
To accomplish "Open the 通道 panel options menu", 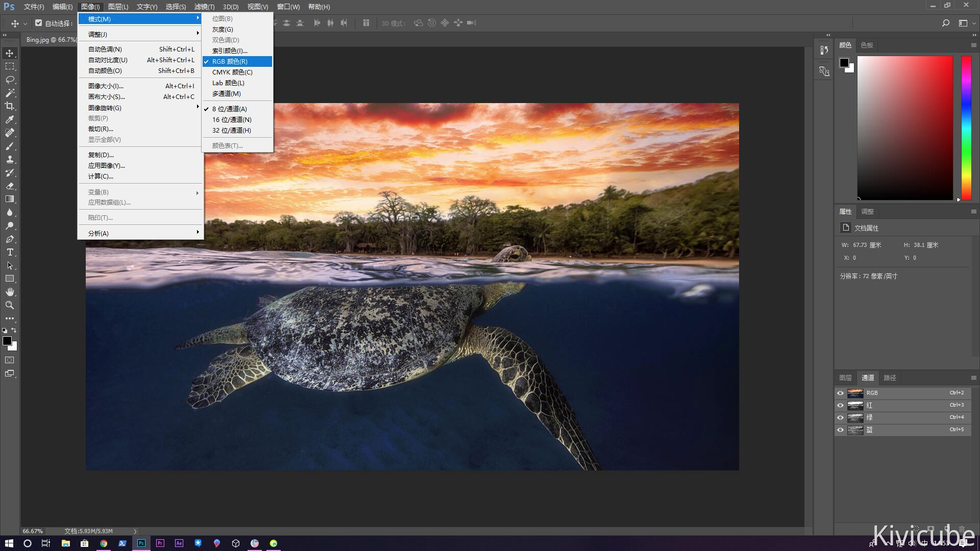I will [973, 378].
